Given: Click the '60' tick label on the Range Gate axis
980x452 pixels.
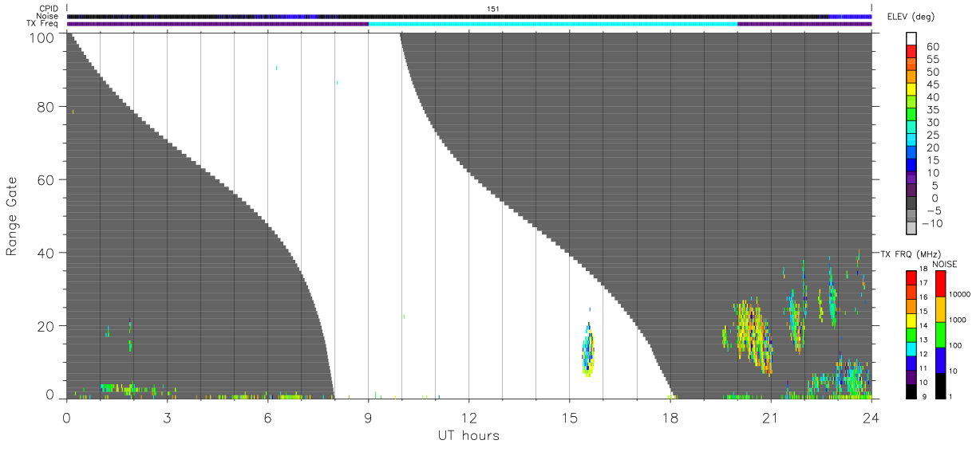Looking at the screenshot, I should pos(45,179).
